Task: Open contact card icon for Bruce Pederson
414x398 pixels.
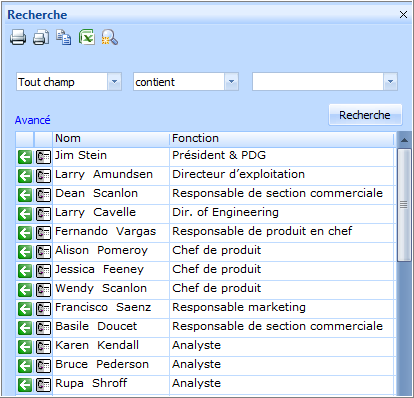Action: click(43, 366)
